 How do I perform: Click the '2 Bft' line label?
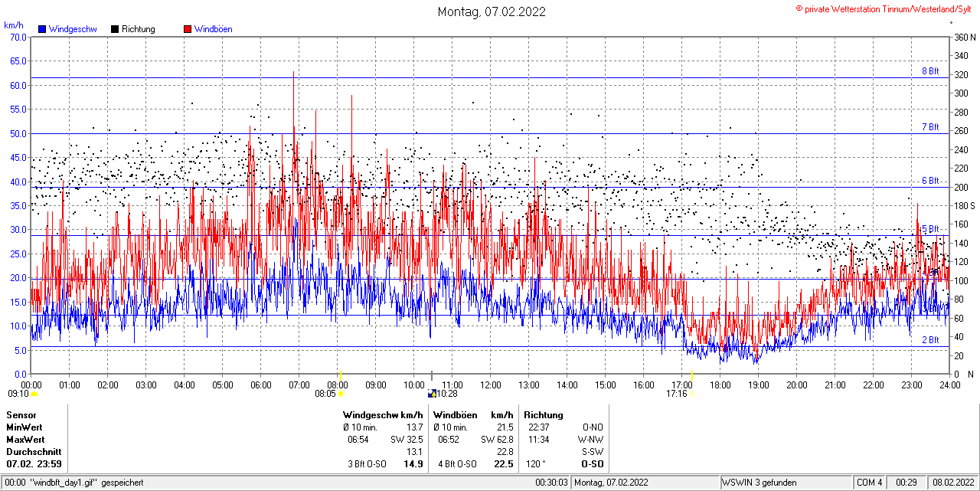[x=929, y=340]
